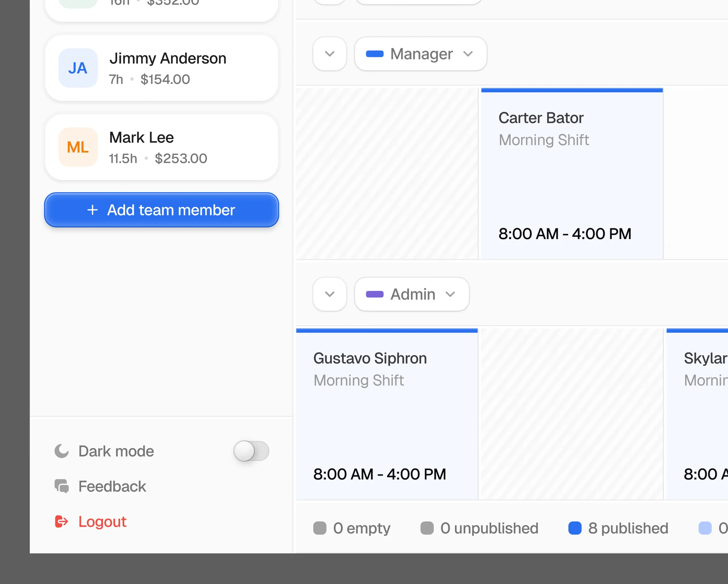The width and height of the screenshot is (728, 584).
Task: Select the Mark Lee team member card
Action: tap(161, 147)
